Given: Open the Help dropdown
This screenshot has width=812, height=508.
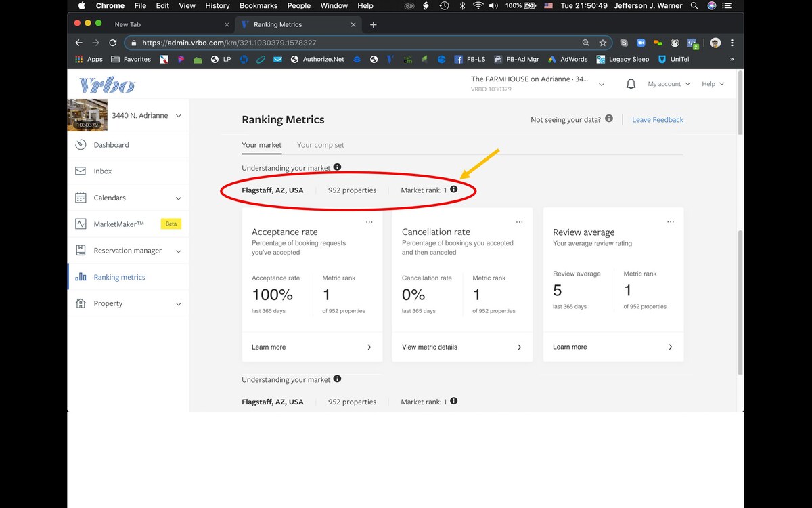Looking at the screenshot, I should [713, 84].
